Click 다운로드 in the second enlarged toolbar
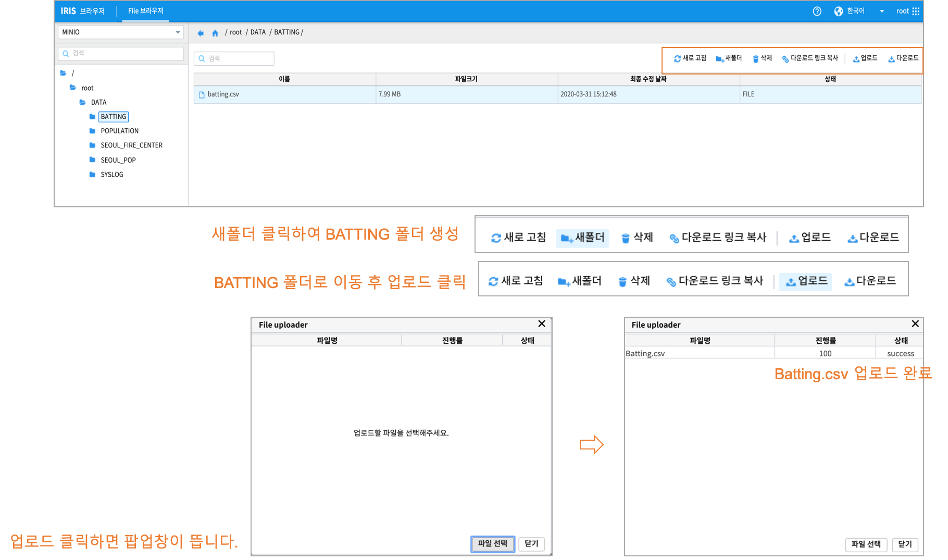Image resolution: width=948 pixels, height=560 pixels. (x=870, y=281)
